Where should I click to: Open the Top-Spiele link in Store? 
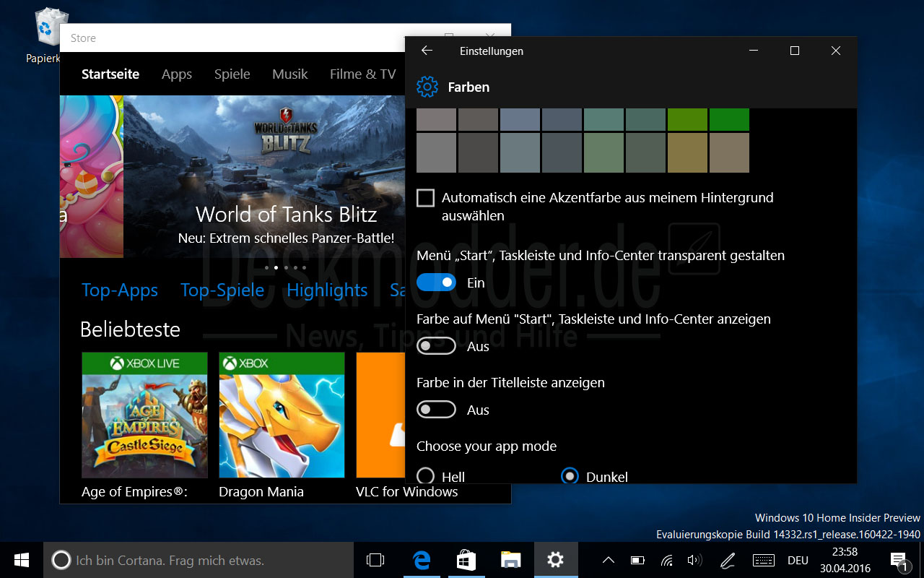(222, 290)
